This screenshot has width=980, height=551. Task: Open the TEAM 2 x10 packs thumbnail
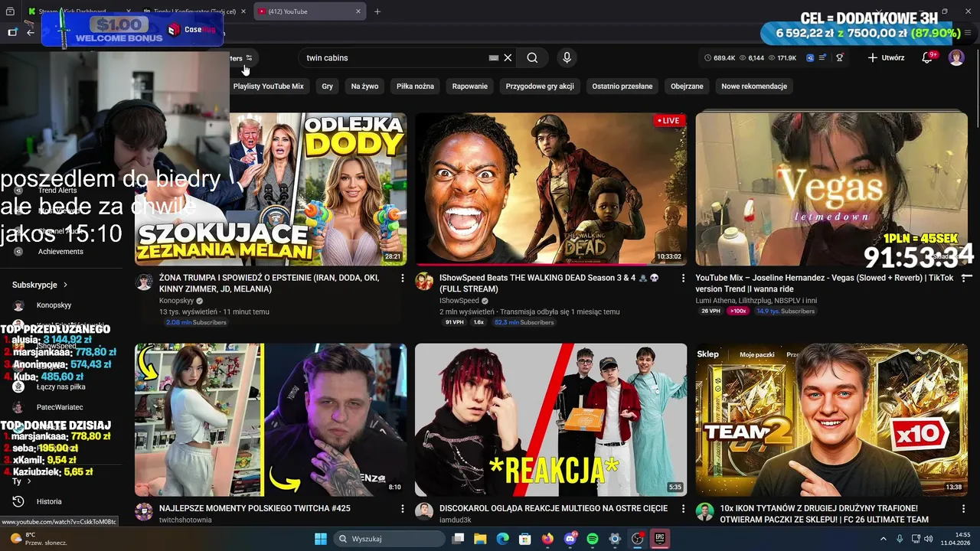831,419
